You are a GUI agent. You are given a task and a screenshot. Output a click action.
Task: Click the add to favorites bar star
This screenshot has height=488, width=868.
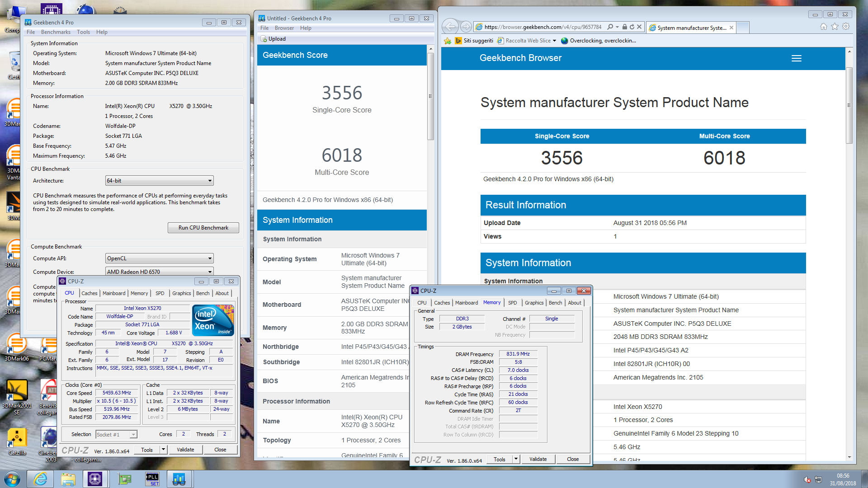tap(448, 41)
